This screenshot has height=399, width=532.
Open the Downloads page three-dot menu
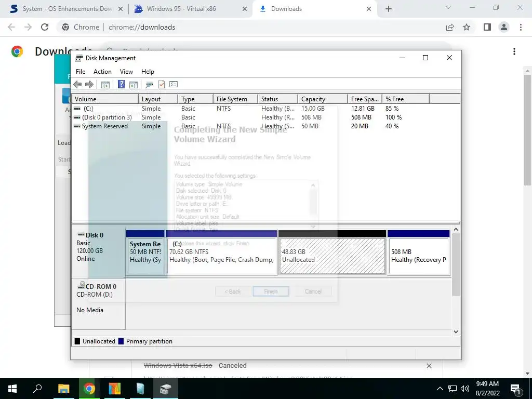pyautogui.click(x=514, y=51)
